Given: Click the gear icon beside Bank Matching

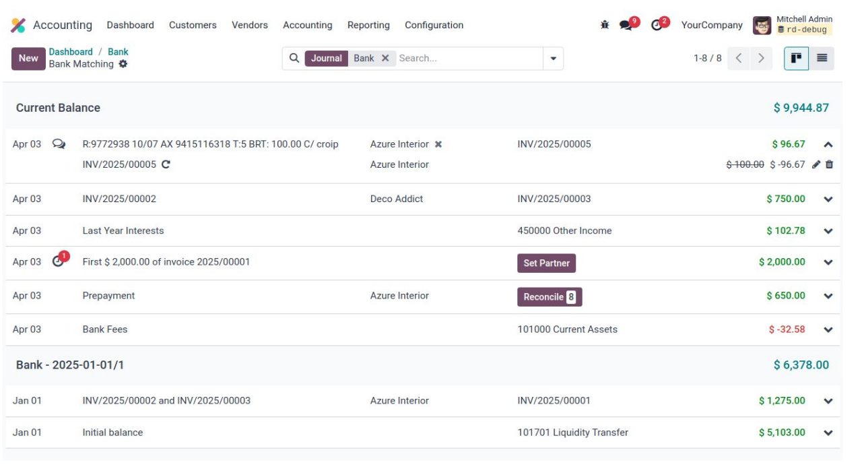Looking at the screenshot, I should pos(123,64).
